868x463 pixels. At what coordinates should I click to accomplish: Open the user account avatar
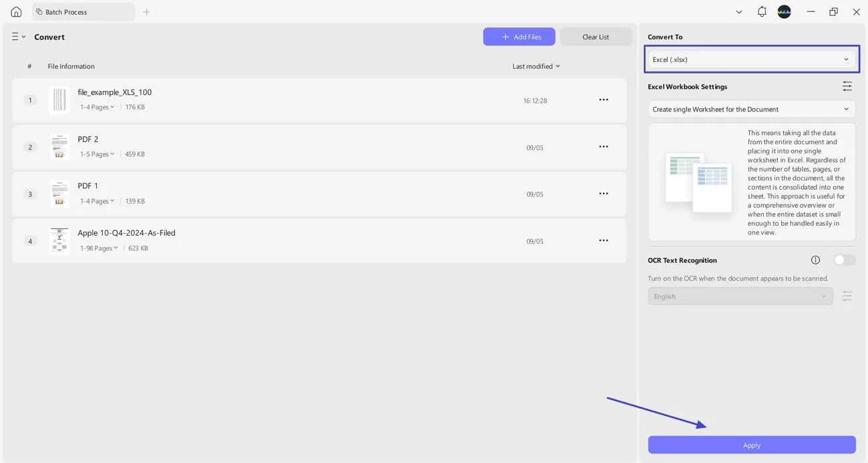pyautogui.click(x=784, y=12)
